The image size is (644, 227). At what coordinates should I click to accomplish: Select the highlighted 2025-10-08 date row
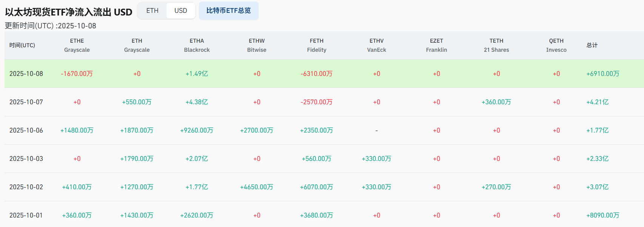(26, 74)
